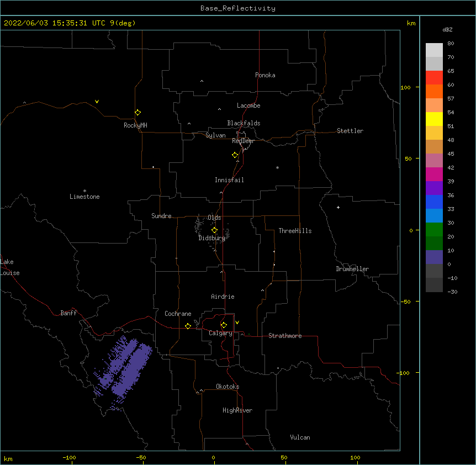Click the asterisk marker east of Innisfail
Viewport: 476px width, 465px height.
point(277,168)
